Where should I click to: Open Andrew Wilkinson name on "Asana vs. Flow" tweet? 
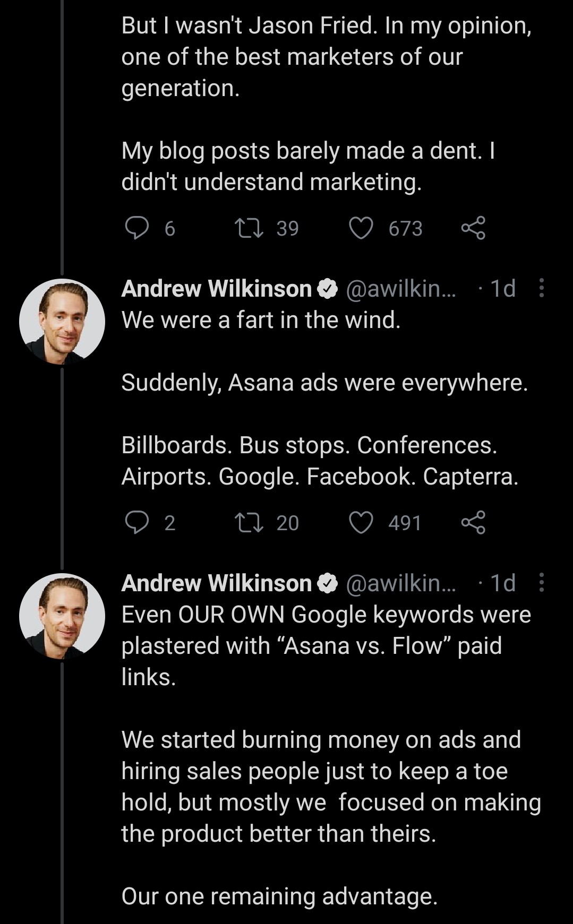click(216, 583)
